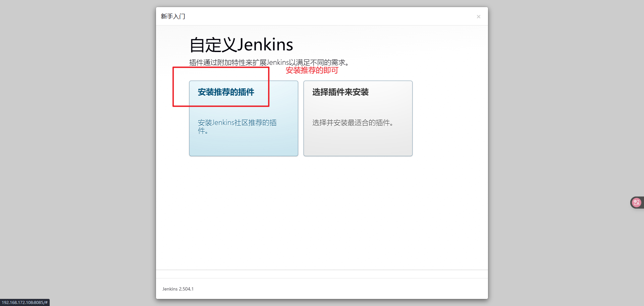
Task: Click 选择并安装最适合的插件 description
Action: 354,123
